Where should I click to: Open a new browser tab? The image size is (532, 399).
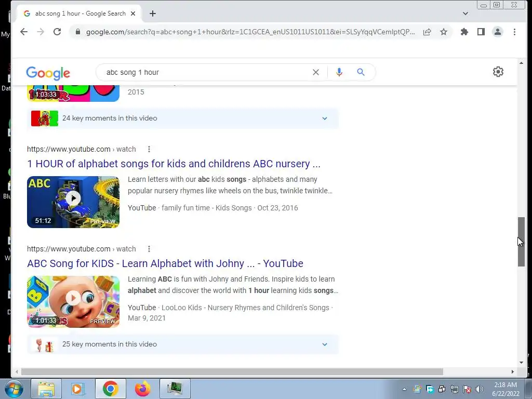coord(153,14)
